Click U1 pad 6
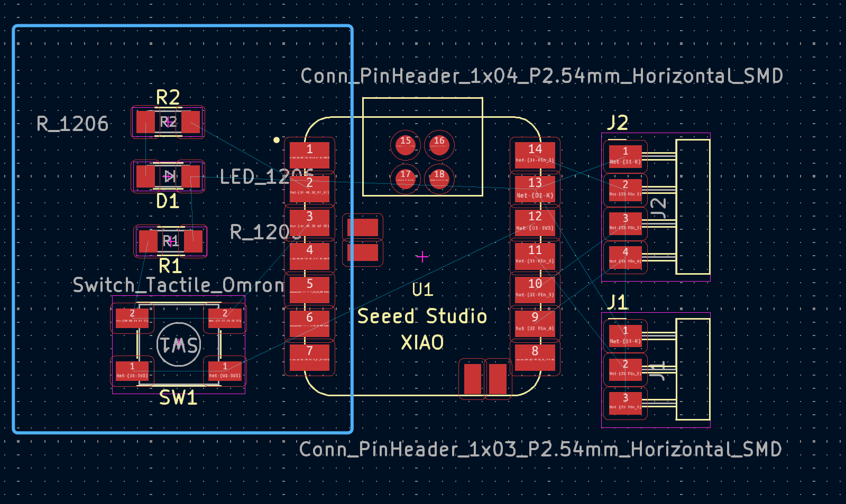 coord(309,323)
